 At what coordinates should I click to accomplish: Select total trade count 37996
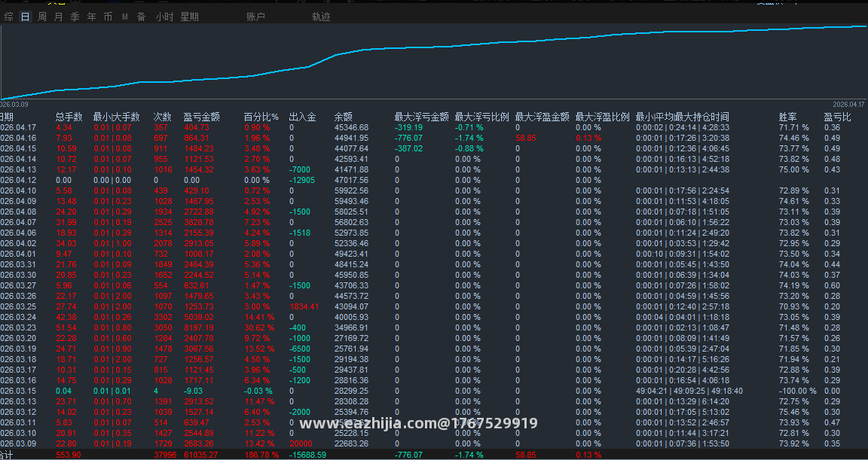165,455
